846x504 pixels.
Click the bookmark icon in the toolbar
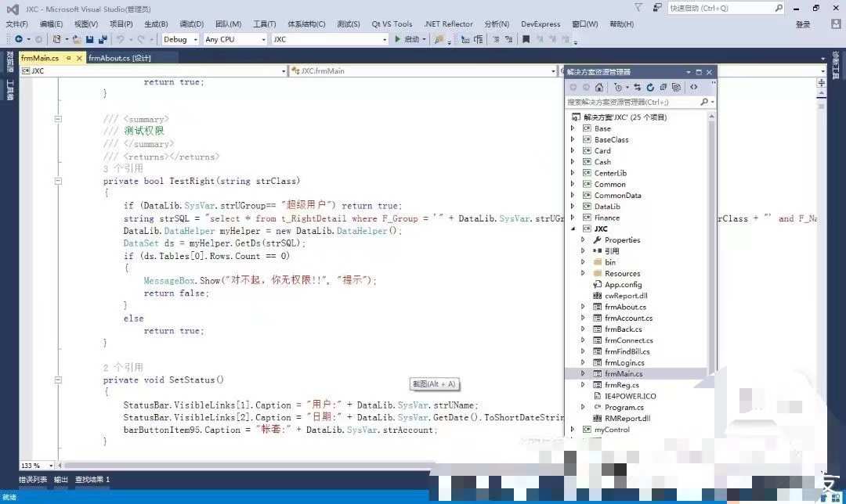526,39
